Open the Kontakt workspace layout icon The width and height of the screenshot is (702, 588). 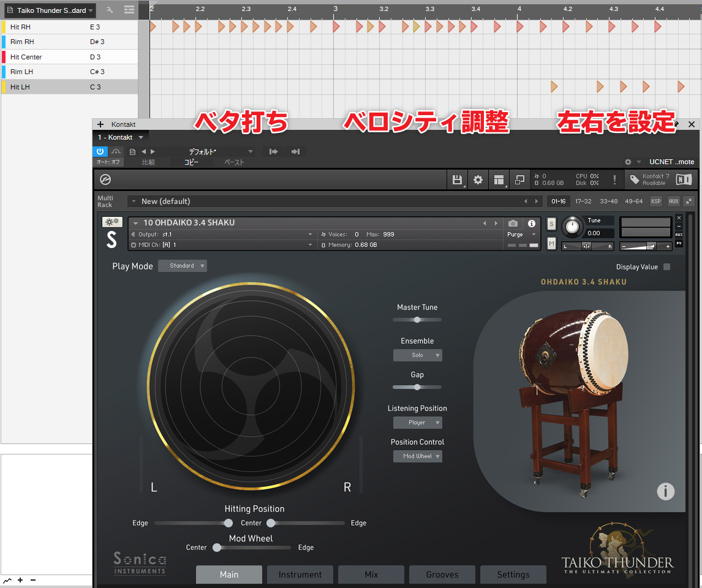(x=499, y=180)
